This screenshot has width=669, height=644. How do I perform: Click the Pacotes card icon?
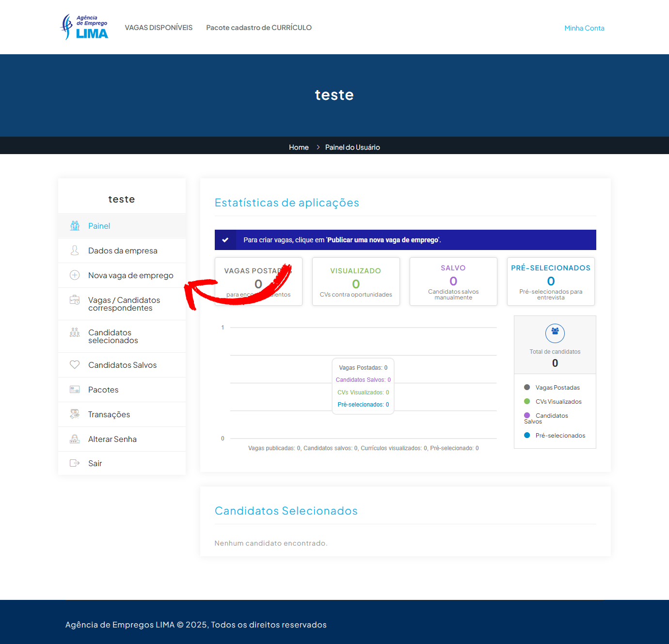tap(75, 390)
